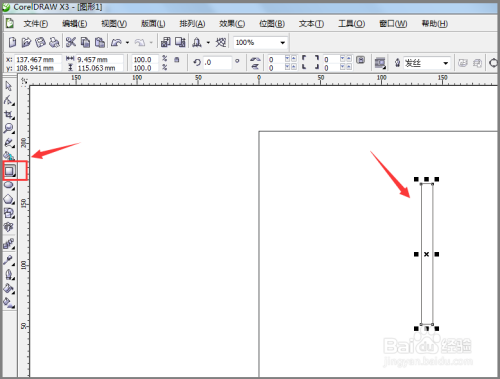Expand the Application Launcher dropdown arrow
Viewport: 500px width, 379px height.
point(208,43)
